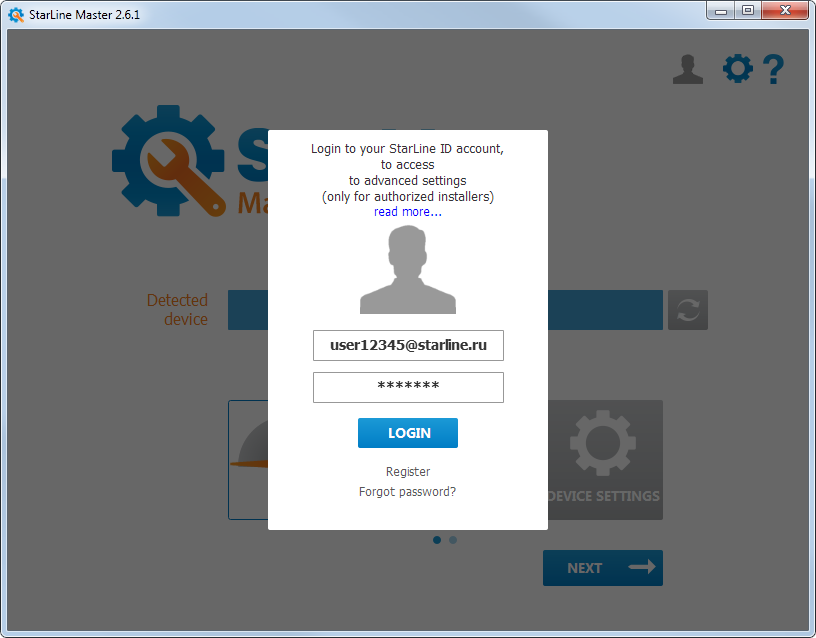Click 'Forgot password?' link
Image resolution: width=816 pixels, height=638 pixels.
[x=407, y=492]
